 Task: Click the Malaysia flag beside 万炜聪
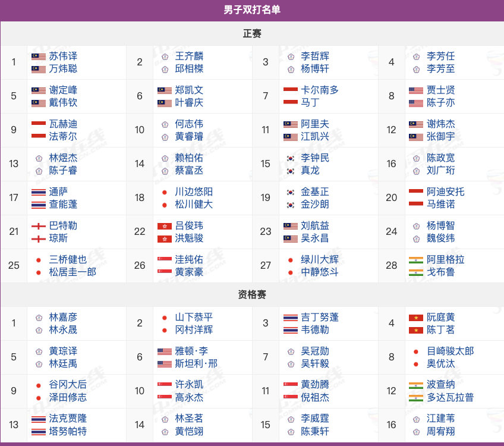tap(38, 69)
